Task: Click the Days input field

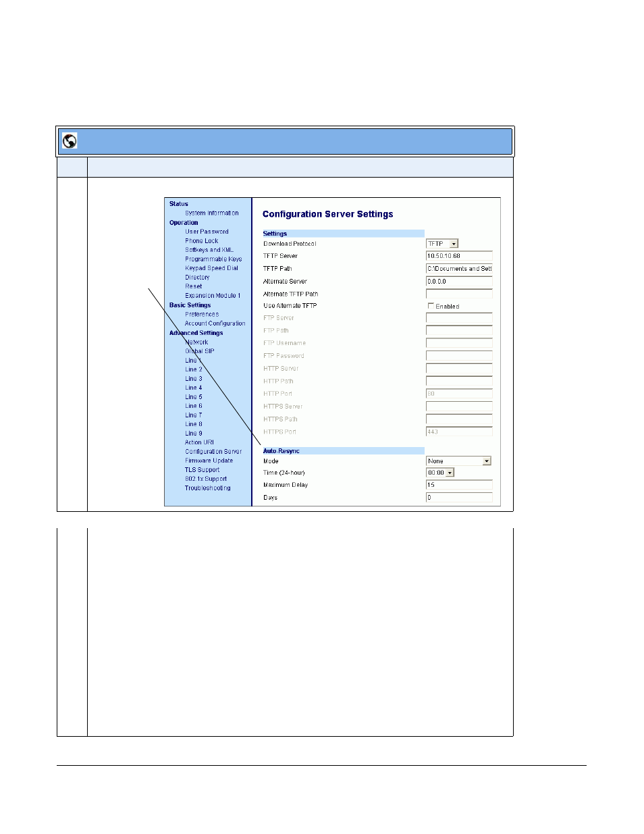Action: (459, 498)
